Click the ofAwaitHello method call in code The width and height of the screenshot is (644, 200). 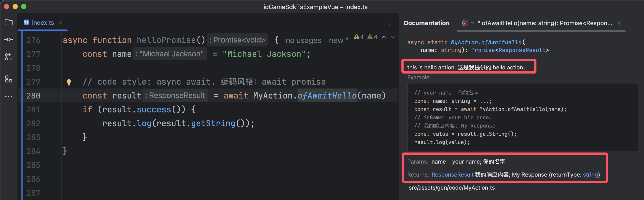327,96
